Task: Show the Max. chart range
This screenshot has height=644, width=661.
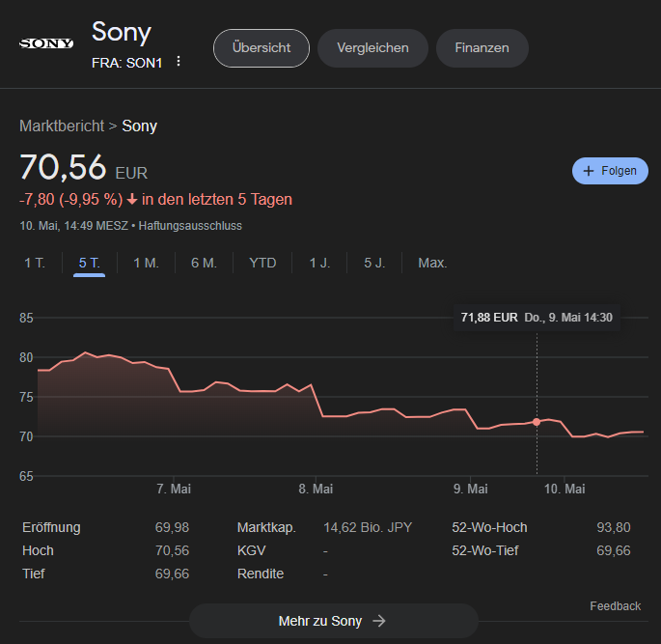Action: pyautogui.click(x=432, y=263)
